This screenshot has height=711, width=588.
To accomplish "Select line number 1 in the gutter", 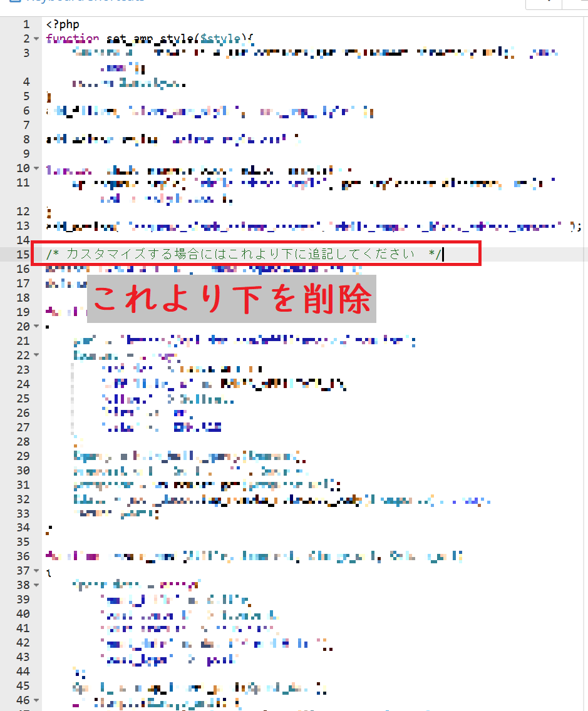I will (x=26, y=24).
